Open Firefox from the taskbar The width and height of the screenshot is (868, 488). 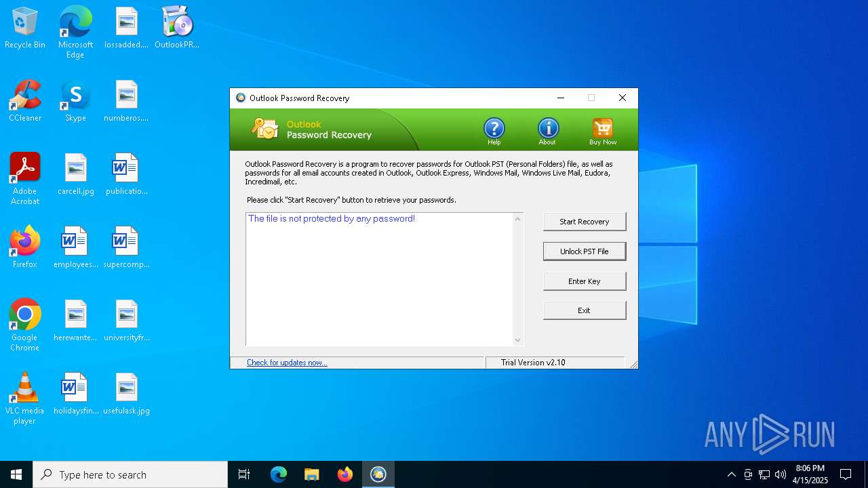[345, 474]
